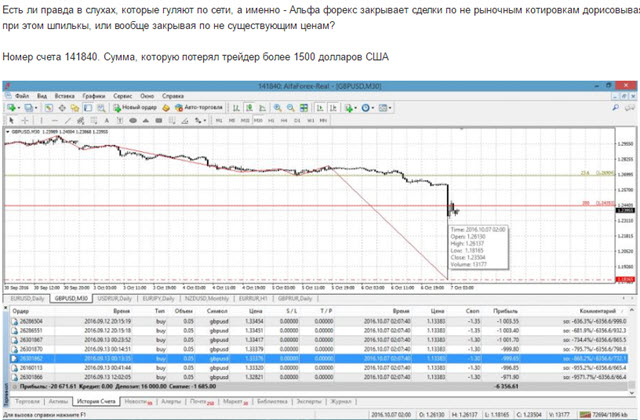Select the rectangle drawing tool

point(159,120)
